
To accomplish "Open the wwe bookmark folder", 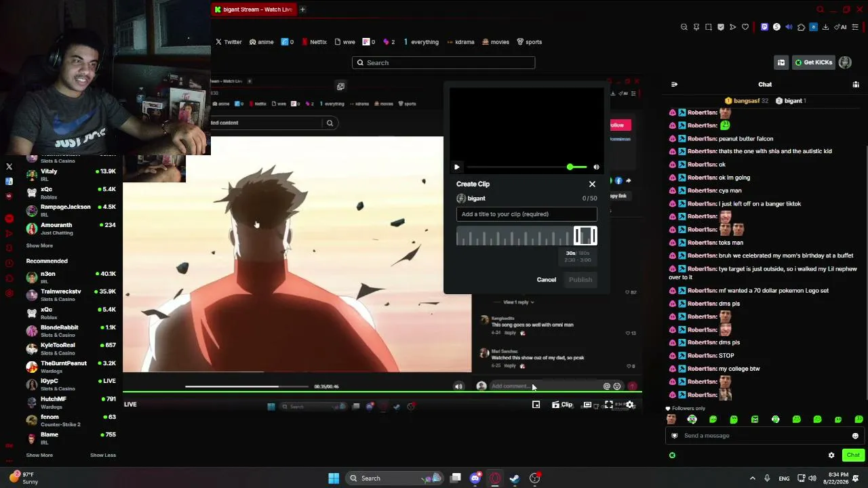I will click(345, 42).
